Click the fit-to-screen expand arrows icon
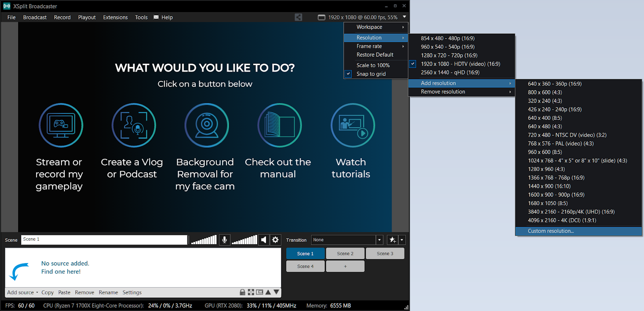Screen dimensions: 644x311 (251, 292)
